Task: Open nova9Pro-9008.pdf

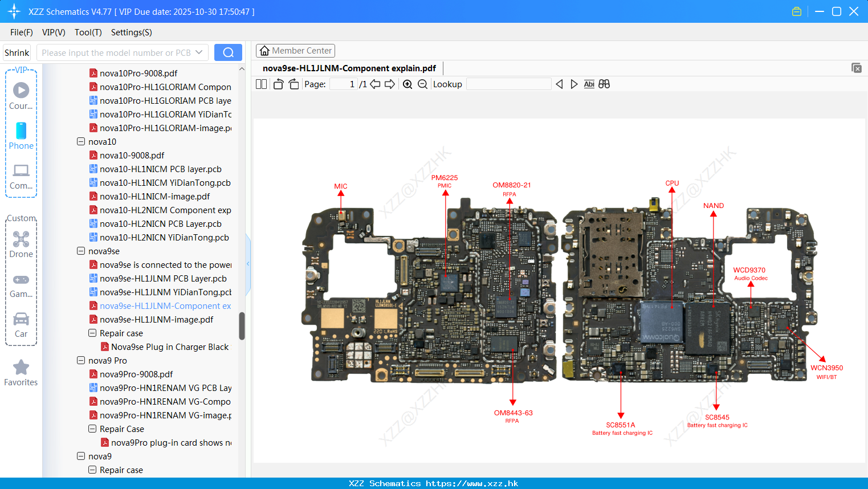Action: [136, 374]
